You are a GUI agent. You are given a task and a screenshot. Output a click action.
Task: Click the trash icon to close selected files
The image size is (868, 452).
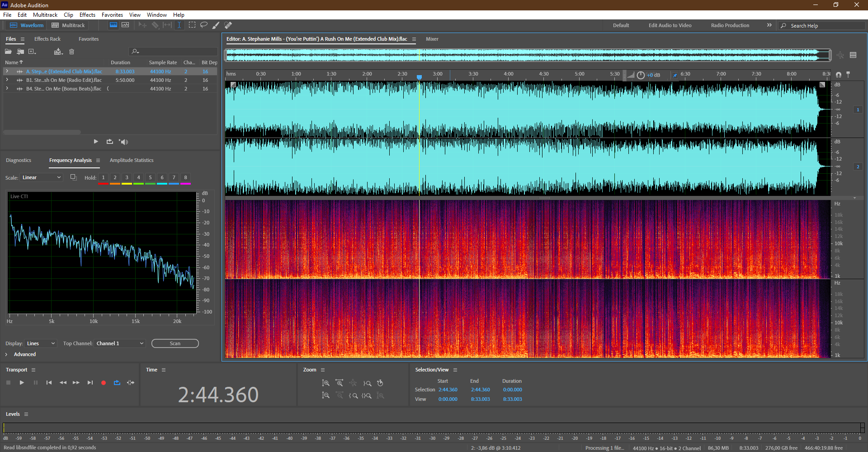click(71, 52)
